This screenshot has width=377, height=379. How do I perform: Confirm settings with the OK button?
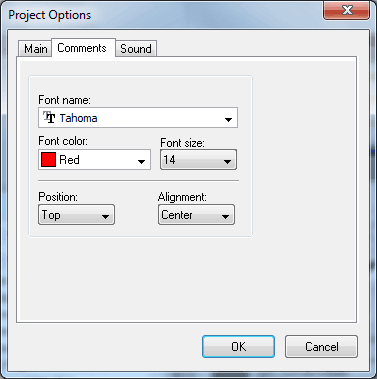[238, 347]
